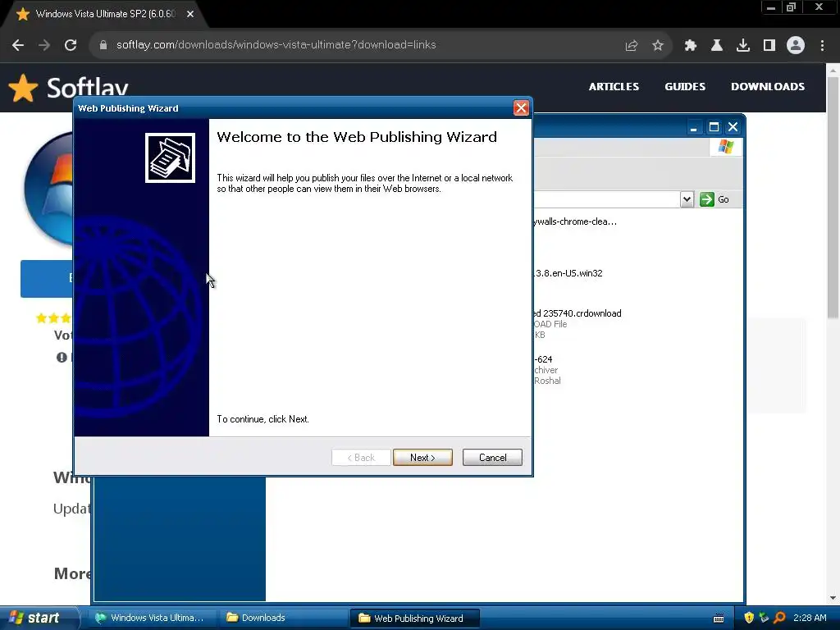
Task: Click the security shield tray icon
Action: click(749, 618)
